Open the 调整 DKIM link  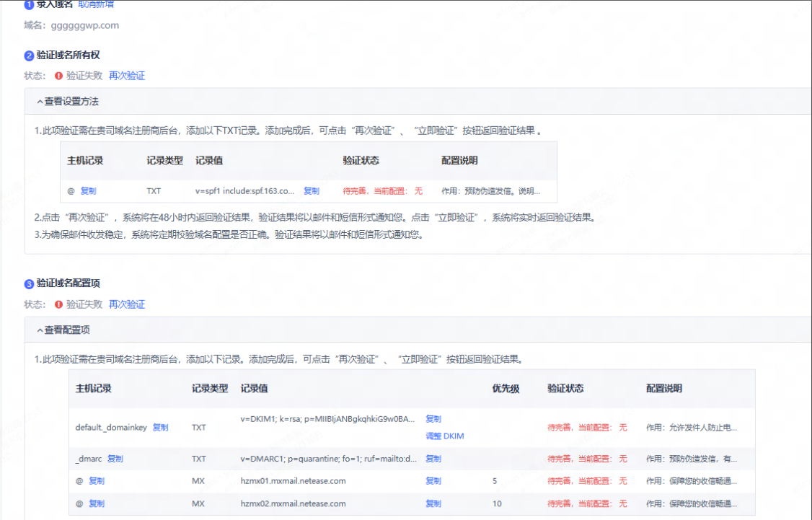(445, 436)
